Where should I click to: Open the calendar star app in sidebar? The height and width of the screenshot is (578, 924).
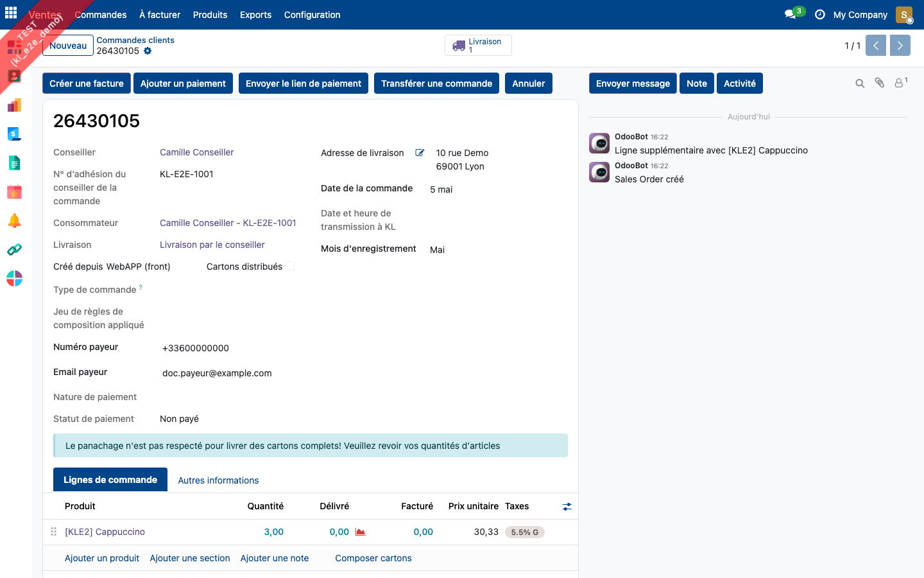(x=14, y=191)
